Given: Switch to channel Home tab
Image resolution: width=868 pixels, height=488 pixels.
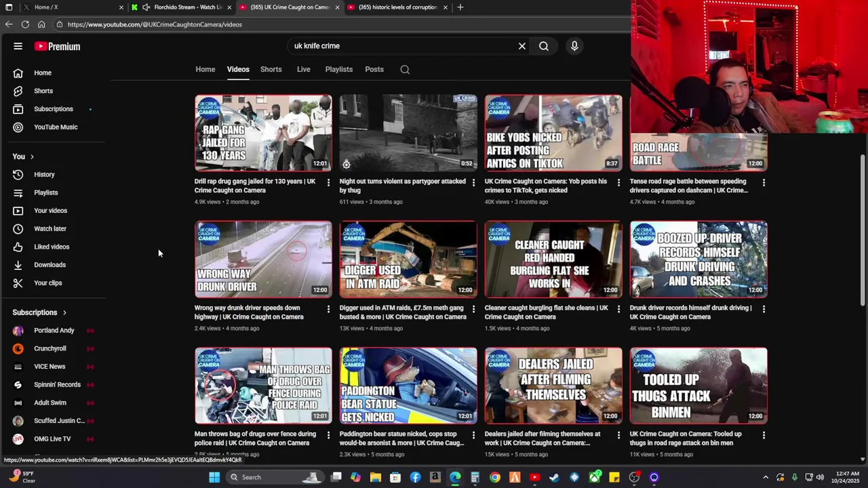Looking at the screenshot, I should pyautogui.click(x=205, y=69).
